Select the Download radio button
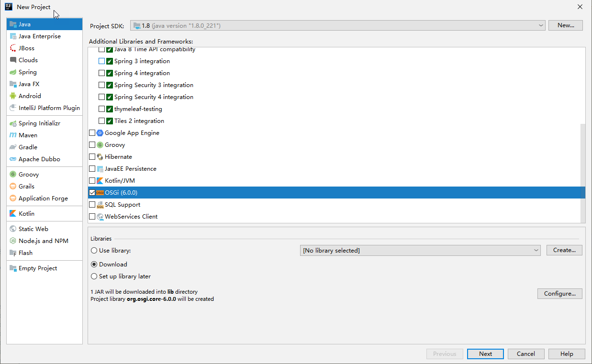Viewport: 592px width, 364px height. pos(94,265)
